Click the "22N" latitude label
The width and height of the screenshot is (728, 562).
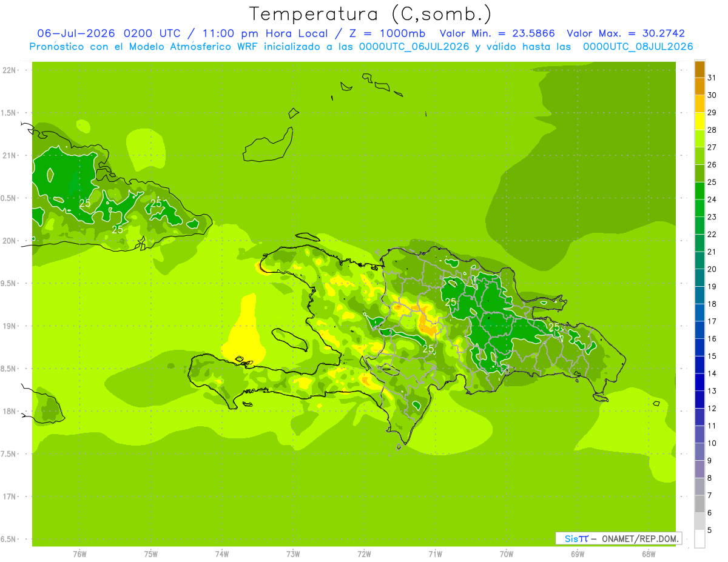pos(9,70)
